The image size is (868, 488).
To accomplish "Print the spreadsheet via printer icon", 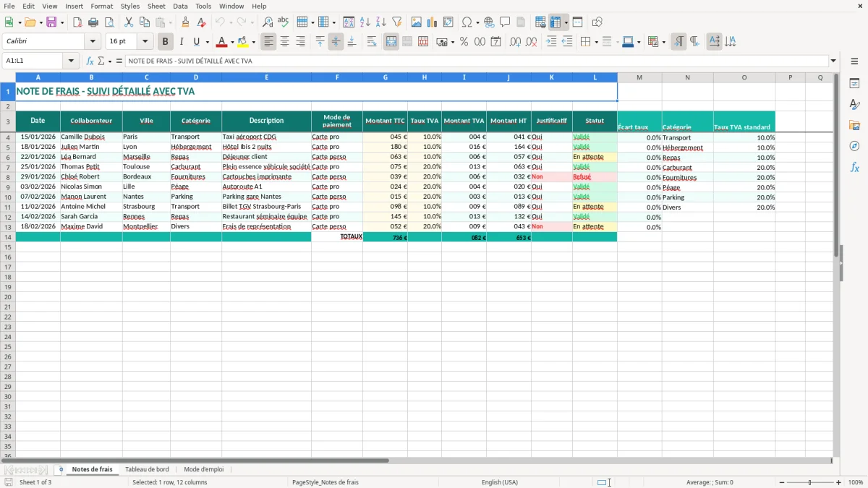I will tap(93, 22).
